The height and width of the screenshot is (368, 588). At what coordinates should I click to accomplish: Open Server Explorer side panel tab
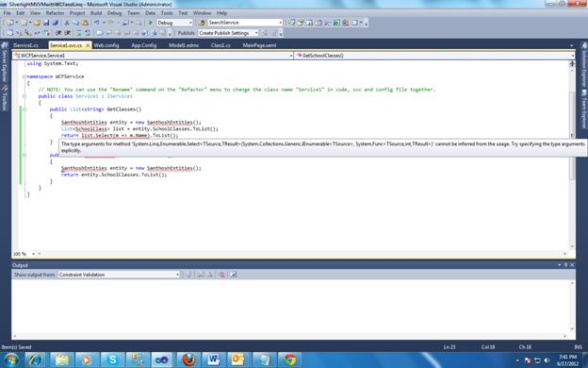pyautogui.click(x=5, y=62)
